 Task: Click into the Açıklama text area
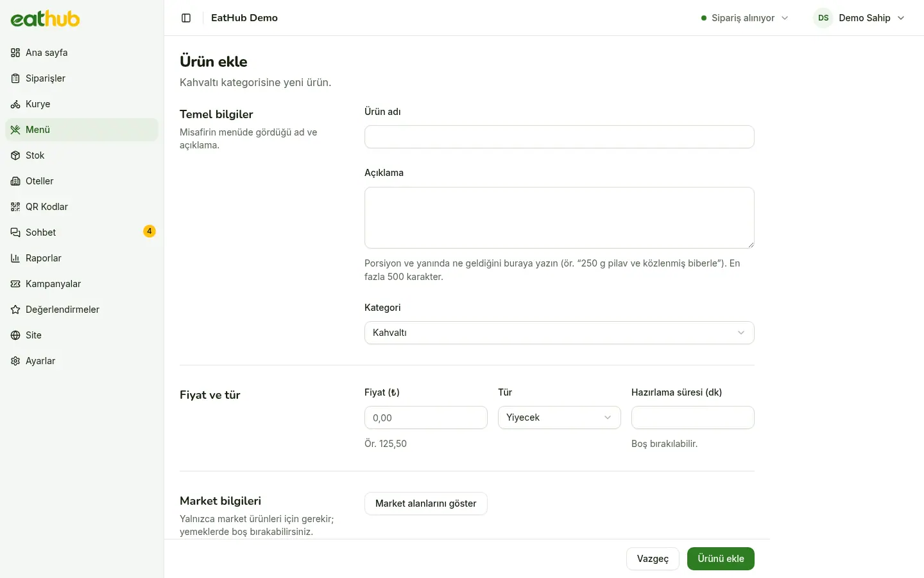(560, 218)
